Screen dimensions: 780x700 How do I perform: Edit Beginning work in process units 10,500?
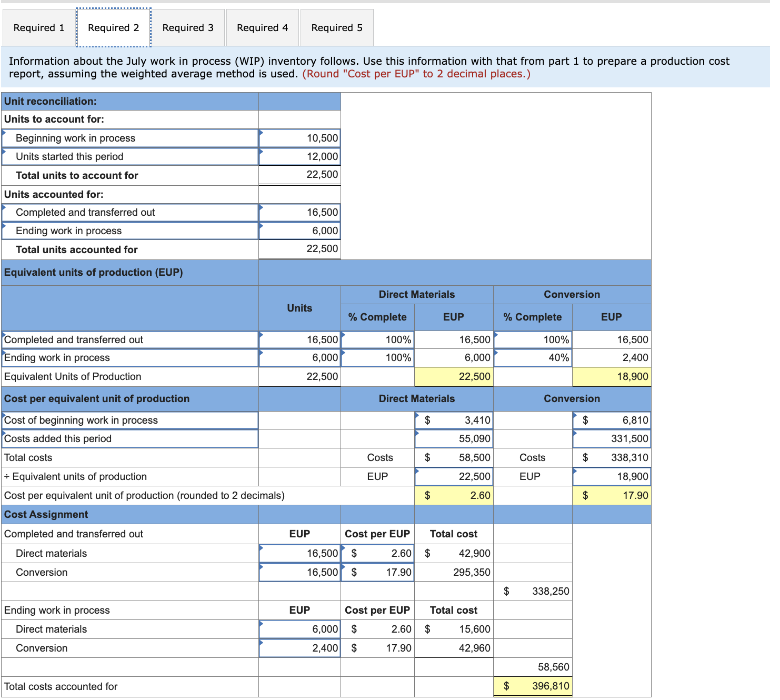pyautogui.click(x=299, y=138)
